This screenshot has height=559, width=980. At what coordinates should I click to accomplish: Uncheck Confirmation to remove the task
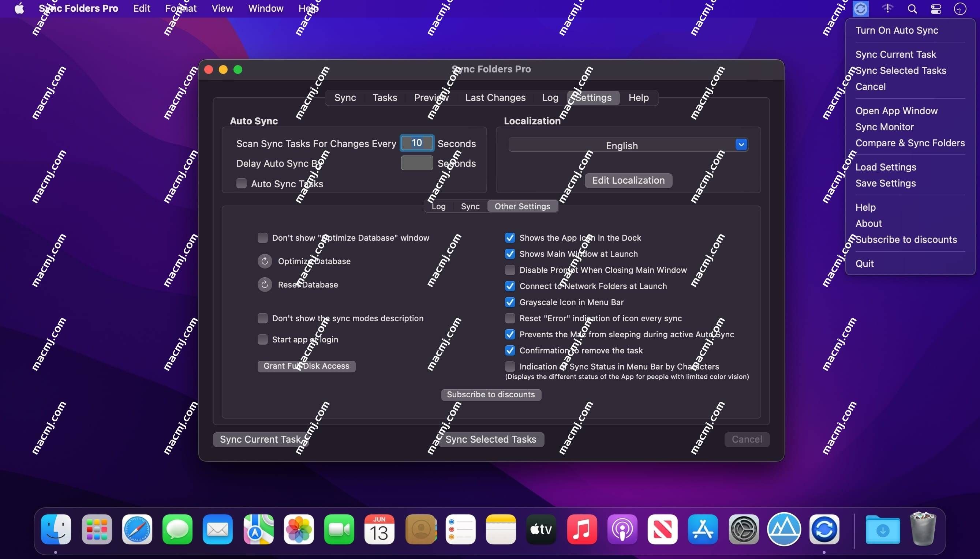(x=510, y=350)
